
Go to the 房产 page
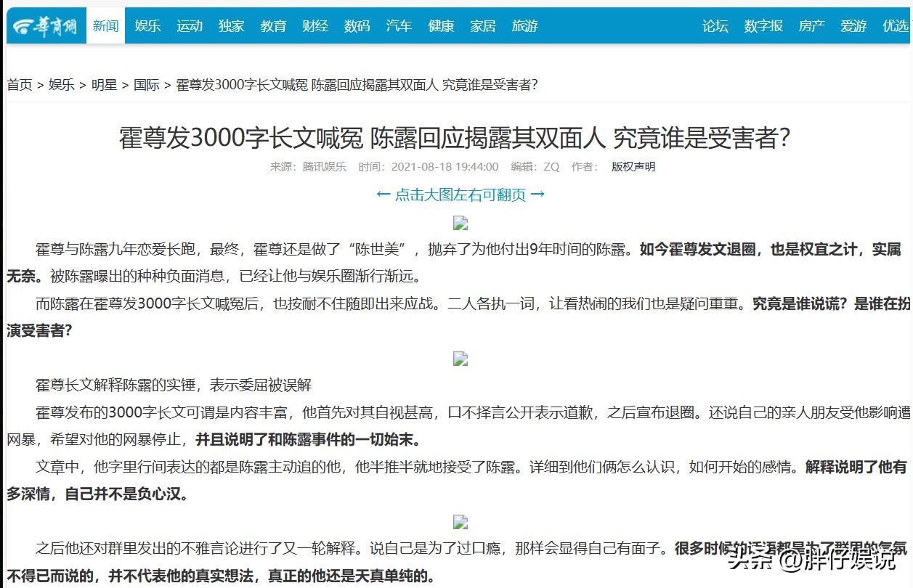[x=811, y=26]
